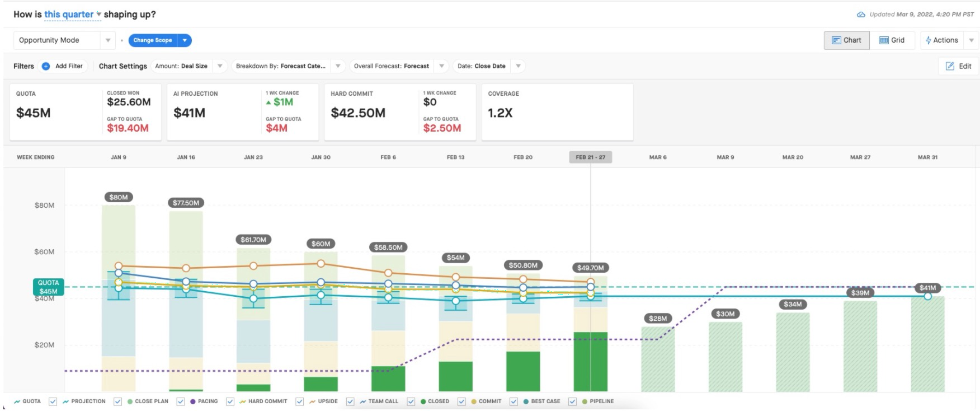Click the CLOSE PLAN dot icon in legend

[130, 401]
